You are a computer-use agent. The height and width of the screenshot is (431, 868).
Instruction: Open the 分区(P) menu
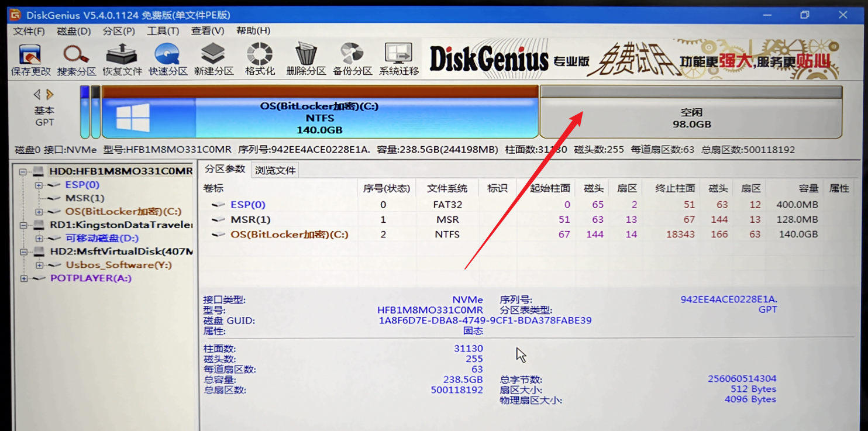click(x=119, y=31)
